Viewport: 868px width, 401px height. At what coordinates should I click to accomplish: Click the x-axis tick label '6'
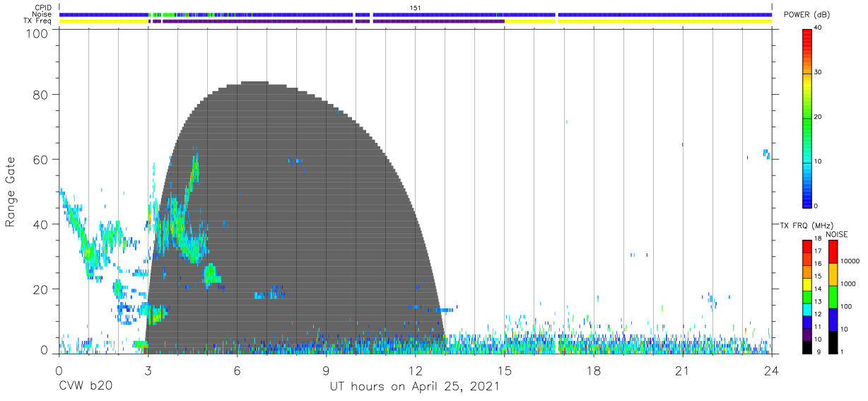[x=237, y=371]
